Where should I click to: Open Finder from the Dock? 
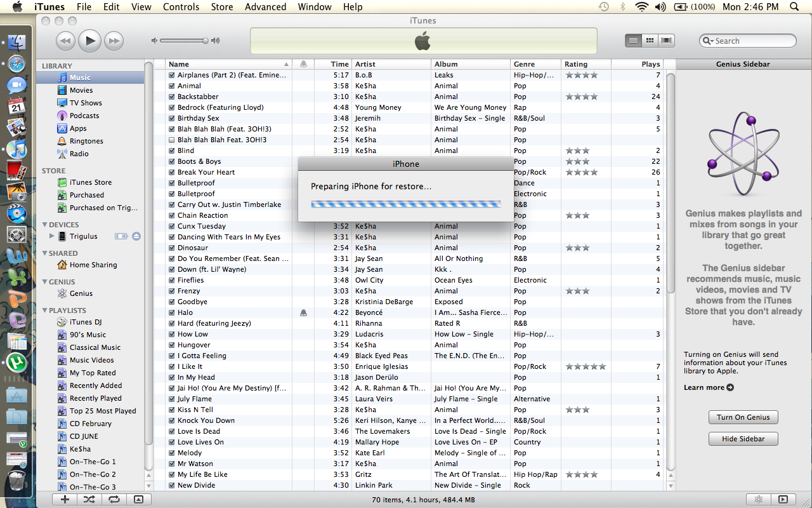17,43
